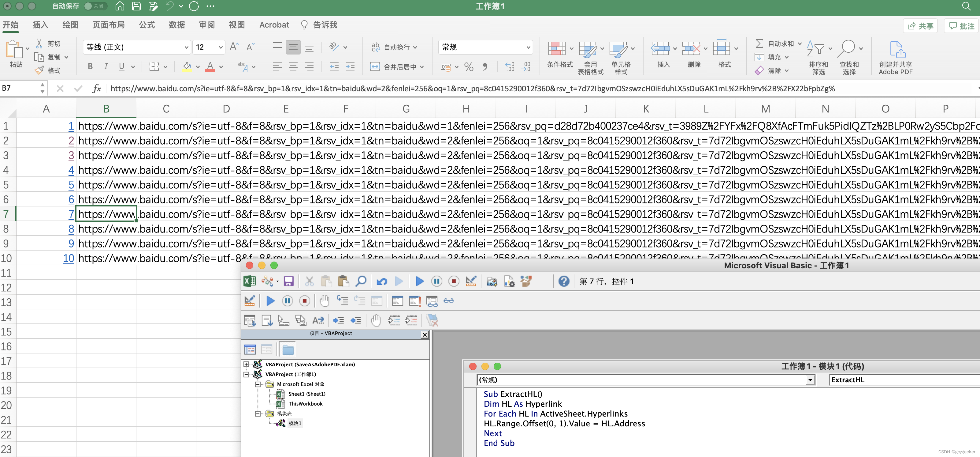Expand the SaveAsAdobePDF.xlam VBAProject node
980x457 pixels.
coord(246,364)
